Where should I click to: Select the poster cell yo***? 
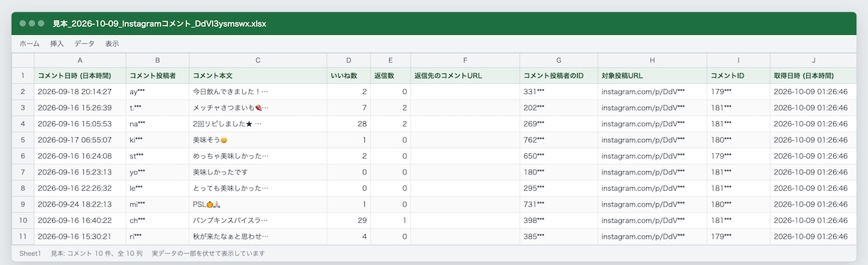point(157,172)
